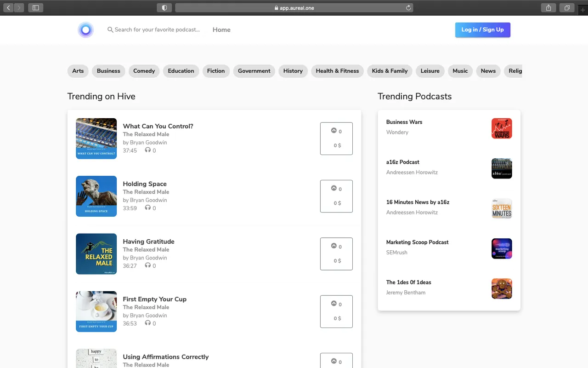Image resolution: width=588 pixels, height=368 pixels.
Task: Open the Safari share button
Action: pyautogui.click(x=548, y=8)
